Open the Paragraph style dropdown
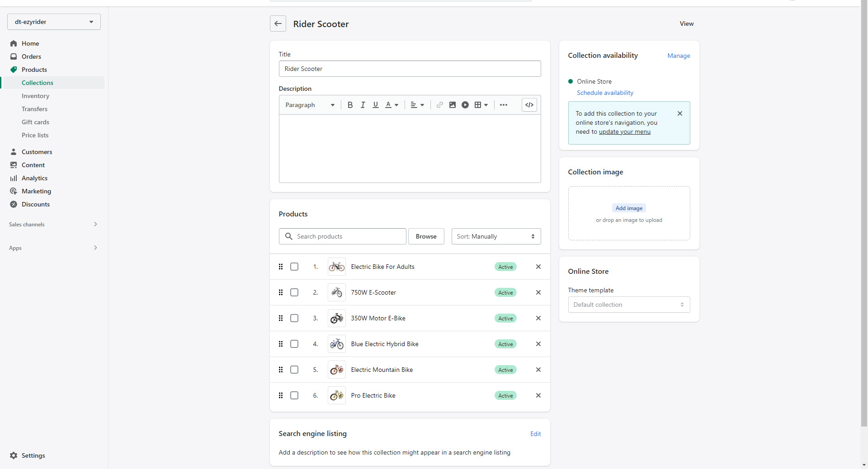Screen dimensions: 868x469 coord(310,105)
